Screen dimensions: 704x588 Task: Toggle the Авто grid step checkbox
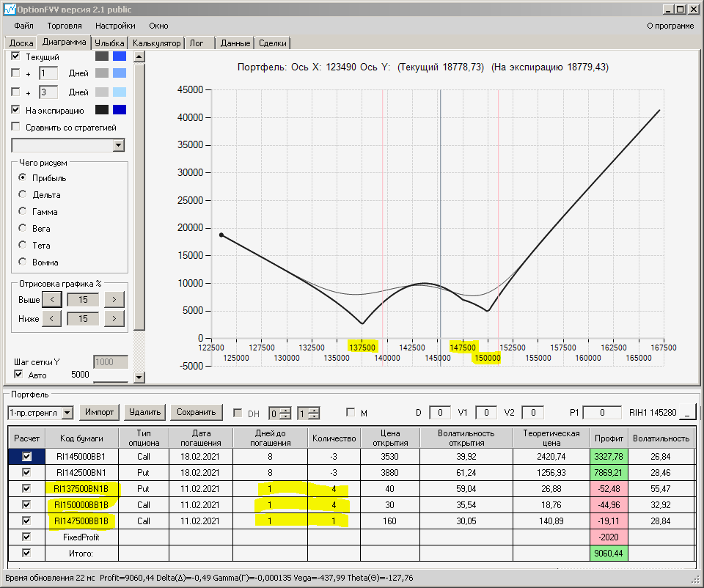click(18, 374)
